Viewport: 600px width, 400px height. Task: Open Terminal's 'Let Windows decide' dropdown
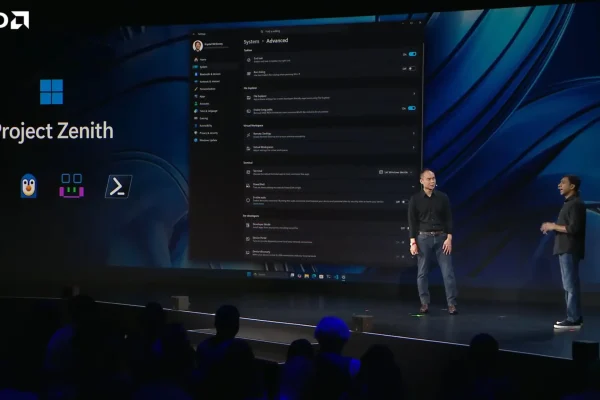(395, 172)
